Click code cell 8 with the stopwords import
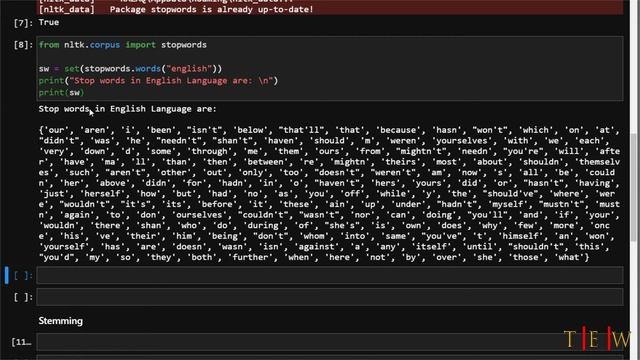 pos(330,68)
